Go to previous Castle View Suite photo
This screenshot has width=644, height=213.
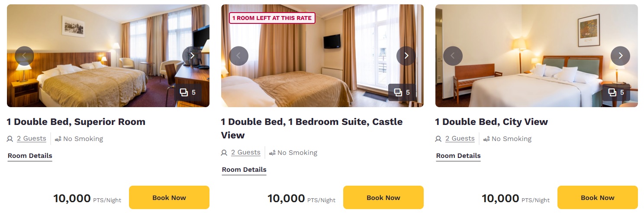coord(238,56)
